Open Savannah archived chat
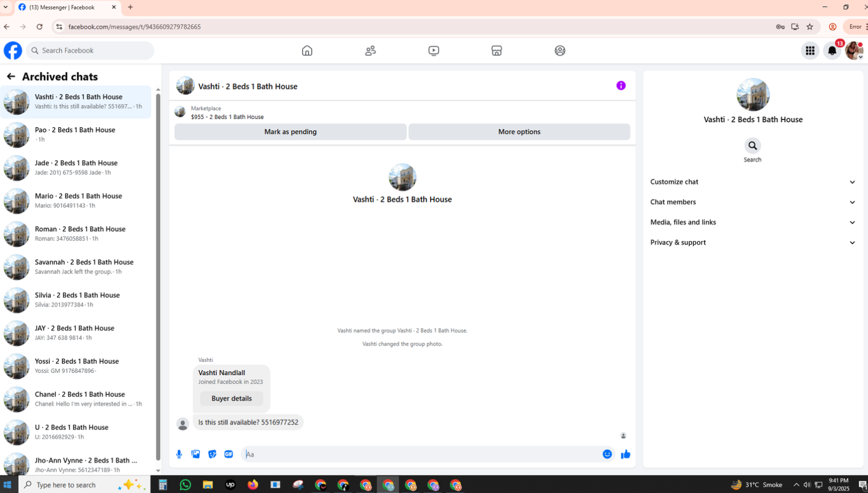868x493 pixels. coord(76,267)
